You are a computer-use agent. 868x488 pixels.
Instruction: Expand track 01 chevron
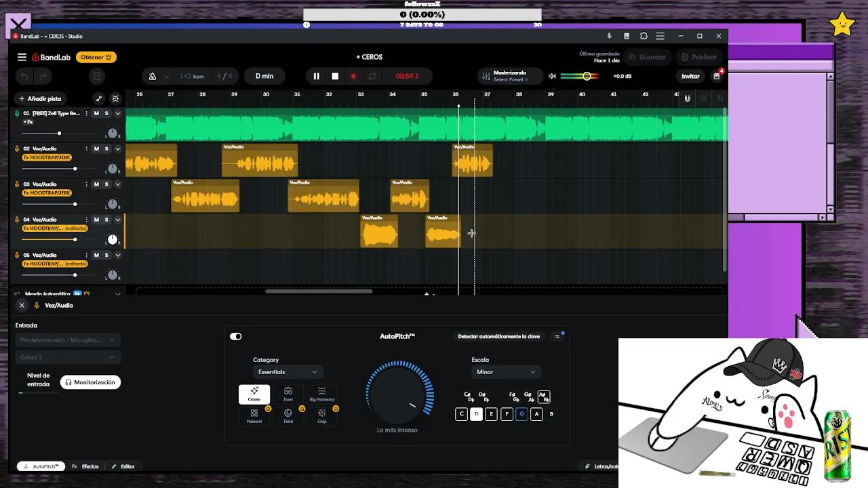coord(117,114)
